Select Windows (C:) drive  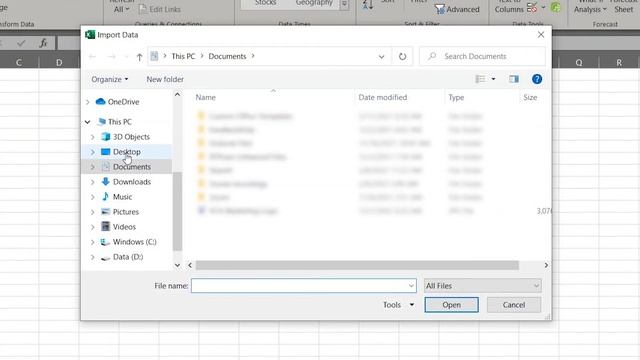[134, 242]
